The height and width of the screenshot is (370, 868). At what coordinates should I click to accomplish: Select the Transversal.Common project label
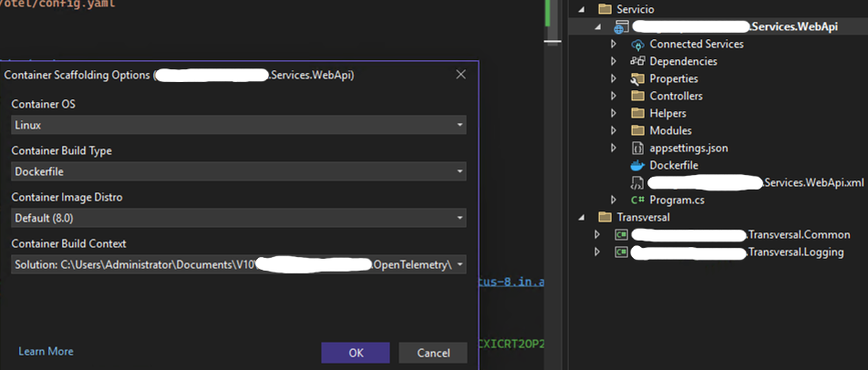(799, 234)
